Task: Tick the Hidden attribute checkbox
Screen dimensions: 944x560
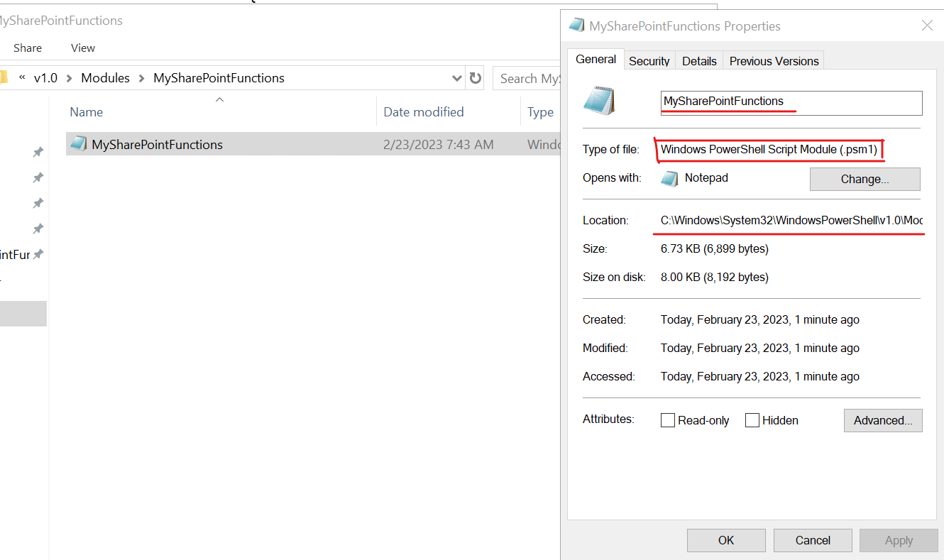Action: [x=752, y=420]
